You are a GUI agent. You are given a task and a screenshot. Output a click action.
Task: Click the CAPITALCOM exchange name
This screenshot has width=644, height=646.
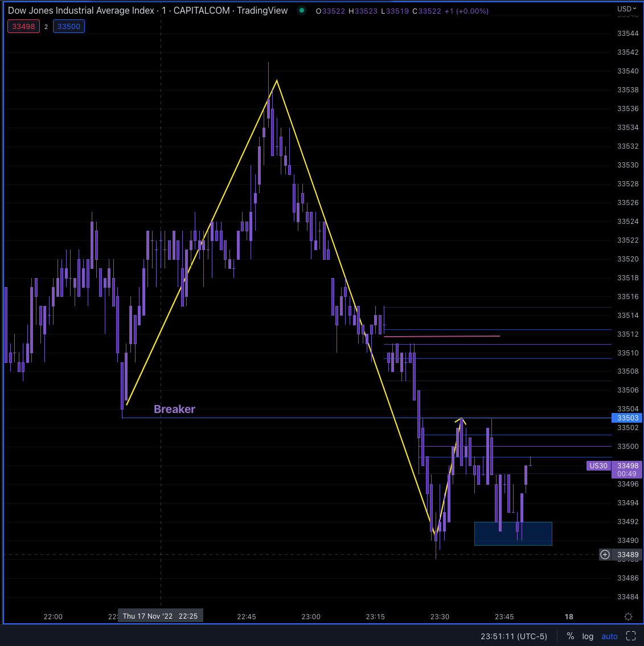202,10
